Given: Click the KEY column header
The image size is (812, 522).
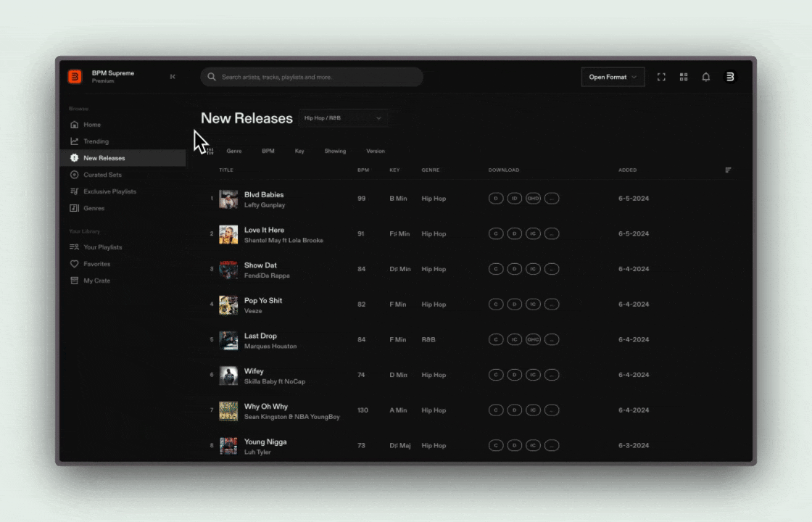Looking at the screenshot, I should (x=394, y=170).
